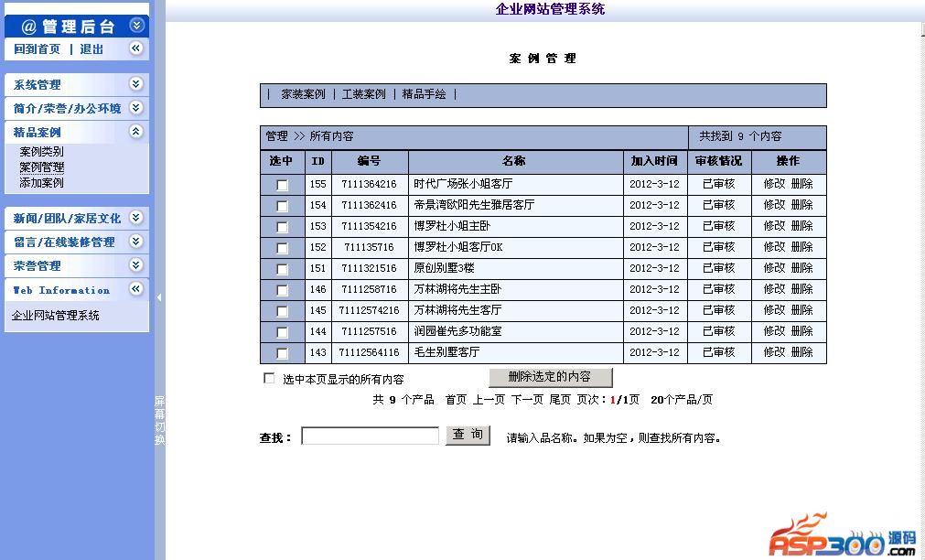Check the box for 毛生别墅客厅

pyautogui.click(x=283, y=353)
